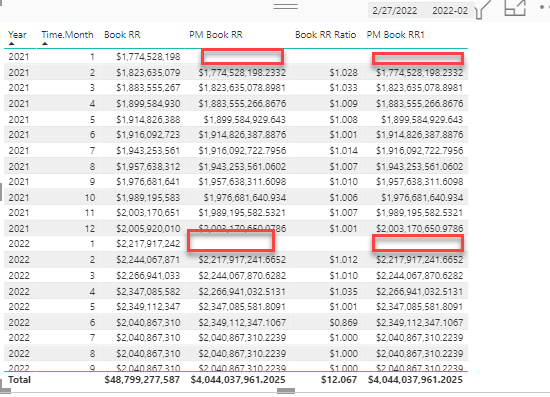Select Book RR value $2,217,917,242

click(148, 243)
